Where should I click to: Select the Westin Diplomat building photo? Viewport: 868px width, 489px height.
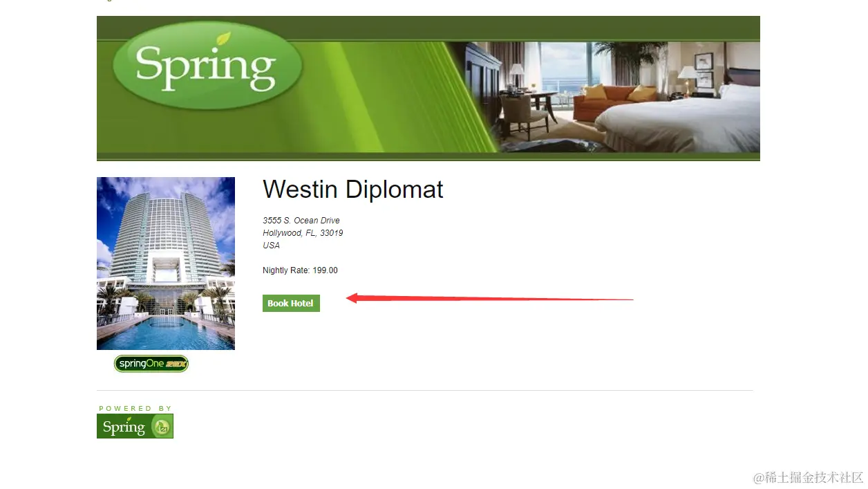coord(166,264)
